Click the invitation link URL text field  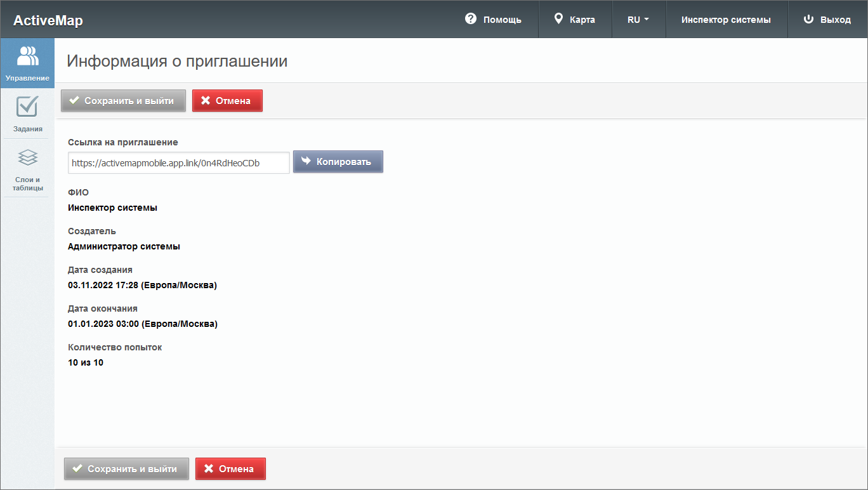pos(178,162)
